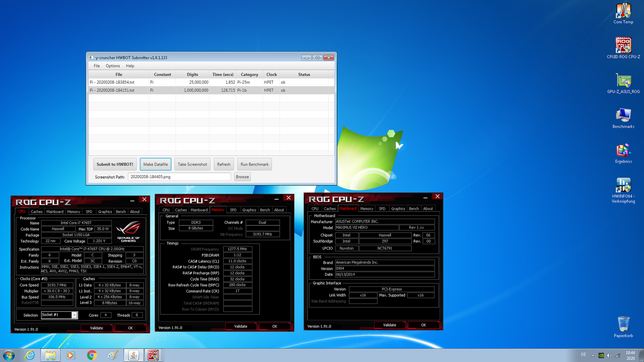The height and width of the screenshot is (362, 644).
Task: Show hidden tray icons arrow
Action: 593,355
